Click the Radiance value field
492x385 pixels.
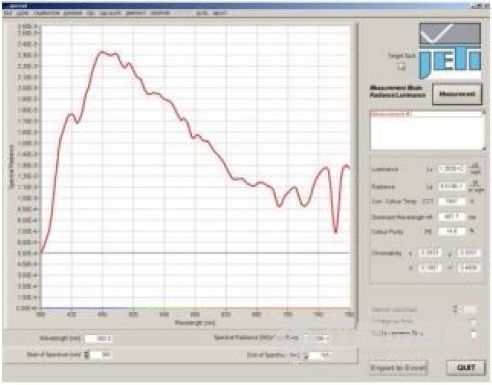click(451, 186)
